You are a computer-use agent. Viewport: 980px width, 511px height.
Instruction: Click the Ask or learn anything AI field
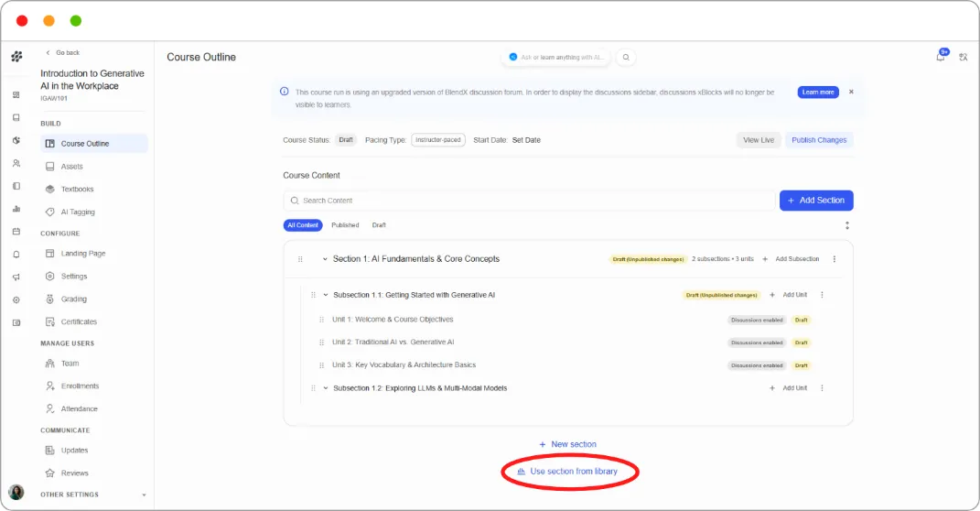556,57
